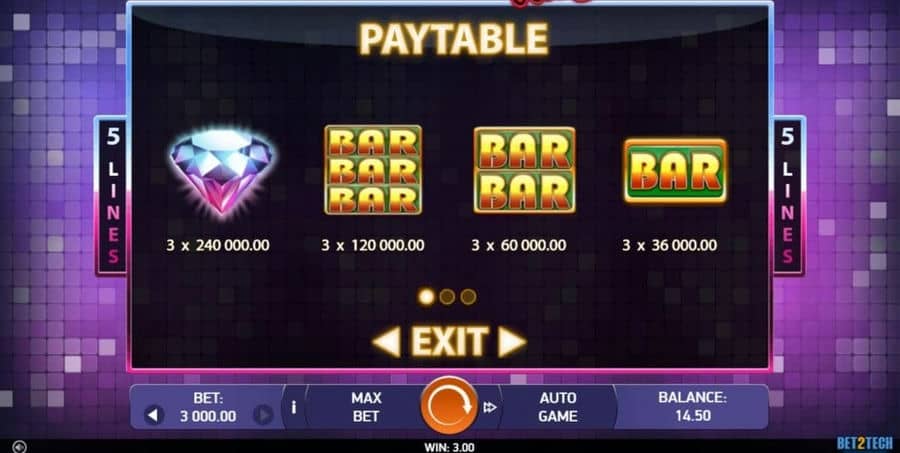Click the diamond symbol in the paytable
This screenshot has width=900, height=453.
221,171
